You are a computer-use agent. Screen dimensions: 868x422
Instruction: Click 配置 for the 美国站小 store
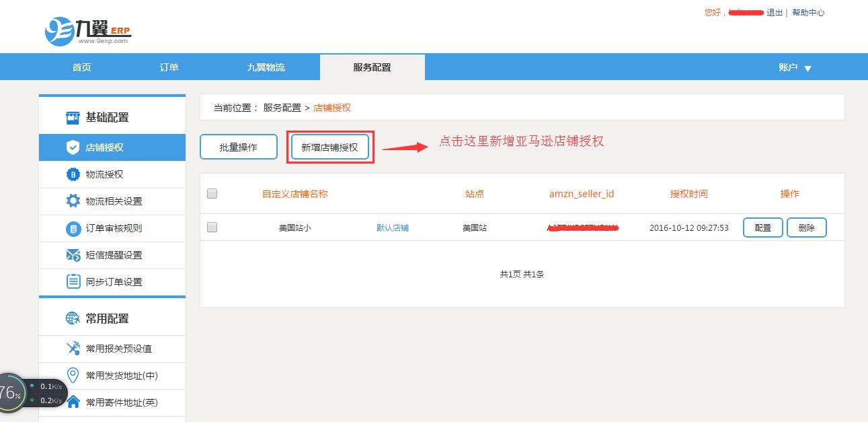click(x=762, y=227)
